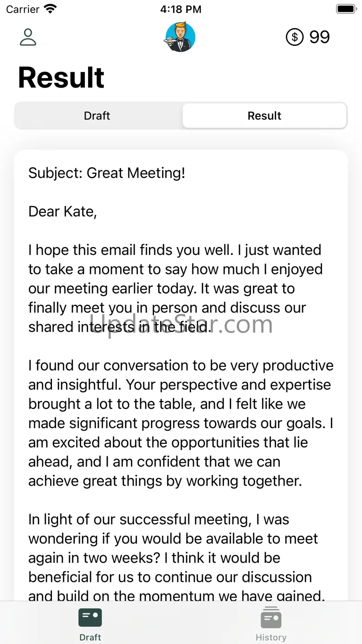Click the battery indicator icon
Viewport: 362px width, 644px height.
pos(345,9)
